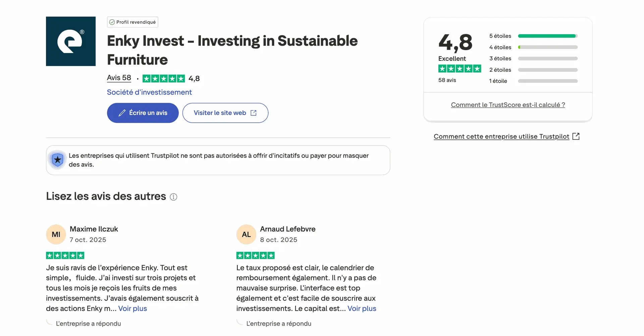
Task: Click Maxime Ilczuk's MI avatar circle
Action: tap(56, 234)
